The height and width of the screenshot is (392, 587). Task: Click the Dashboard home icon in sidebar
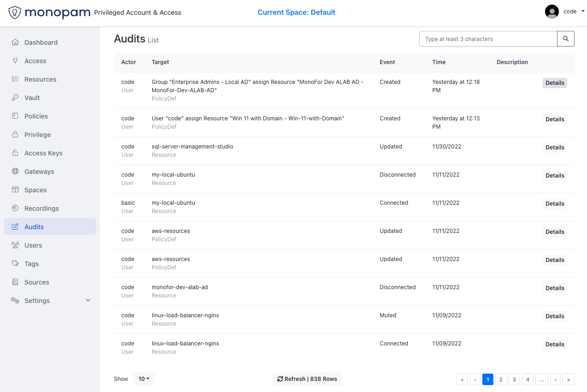(x=15, y=42)
